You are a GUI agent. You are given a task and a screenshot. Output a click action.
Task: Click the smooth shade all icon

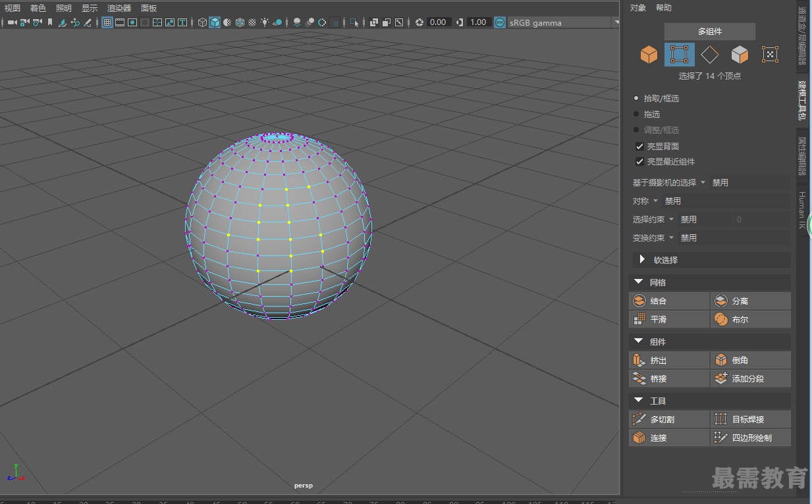pyautogui.click(x=215, y=22)
